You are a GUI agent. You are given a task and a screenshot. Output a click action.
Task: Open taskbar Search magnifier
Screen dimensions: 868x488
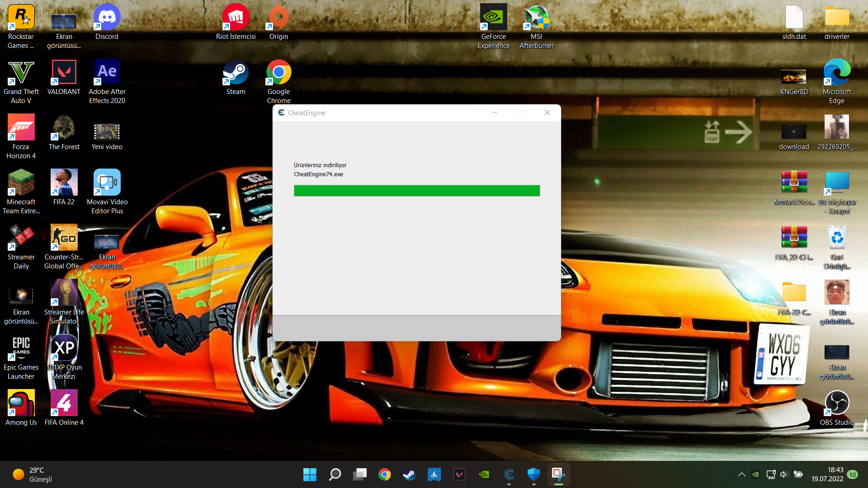[x=335, y=474]
